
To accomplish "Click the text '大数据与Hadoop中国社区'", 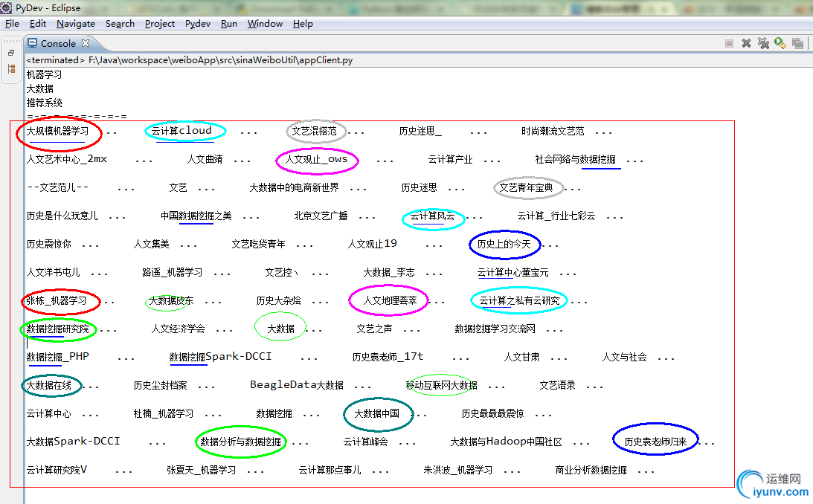I will click(506, 441).
